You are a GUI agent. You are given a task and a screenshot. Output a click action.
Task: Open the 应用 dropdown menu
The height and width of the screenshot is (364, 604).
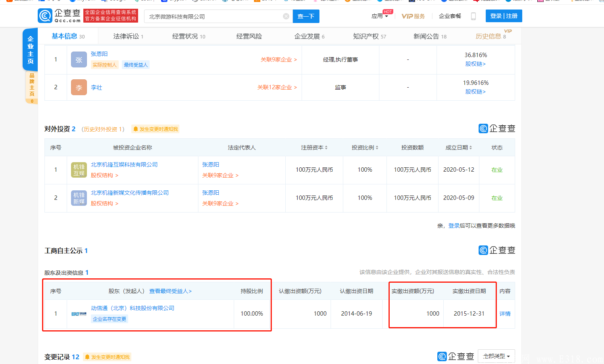(380, 16)
